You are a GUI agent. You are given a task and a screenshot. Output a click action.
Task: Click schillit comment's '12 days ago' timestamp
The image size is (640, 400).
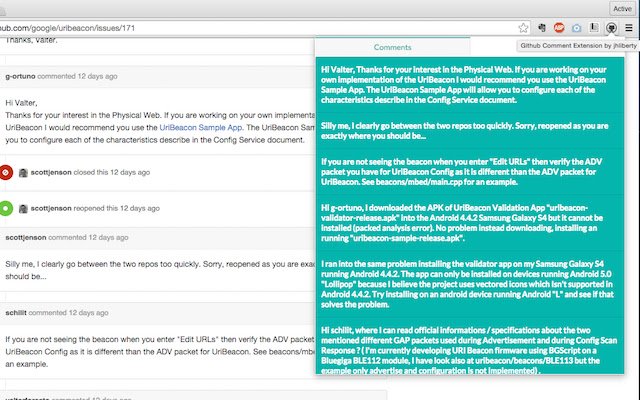(x=88, y=313)
